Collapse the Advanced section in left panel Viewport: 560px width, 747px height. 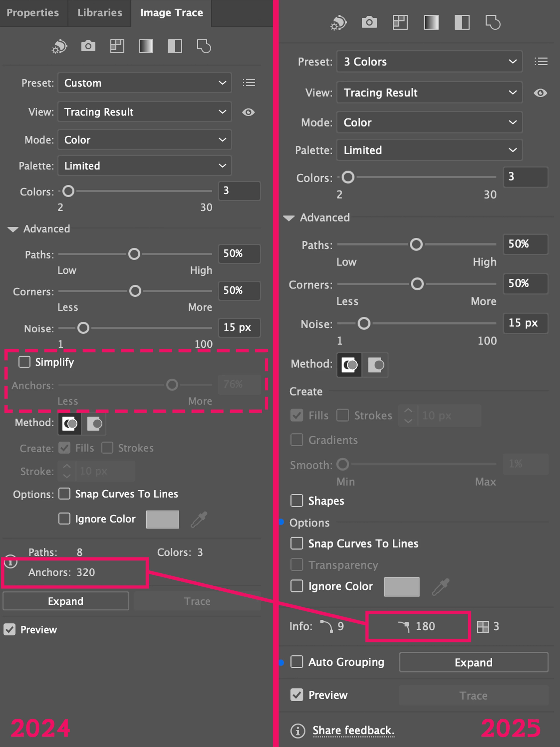point(13,229)
